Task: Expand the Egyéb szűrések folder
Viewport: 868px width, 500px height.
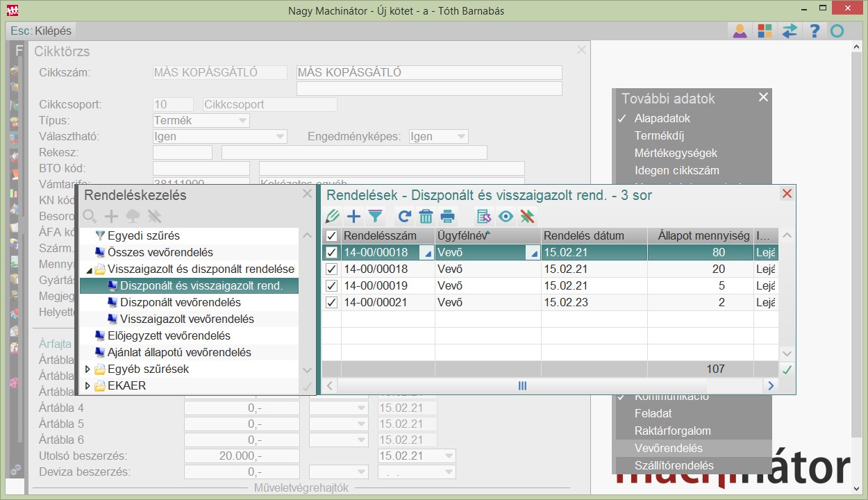Action: click(88, 369)
